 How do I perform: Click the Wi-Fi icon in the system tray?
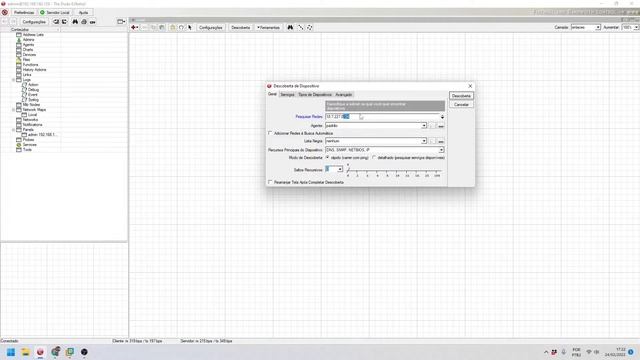(x=589, y=352)
